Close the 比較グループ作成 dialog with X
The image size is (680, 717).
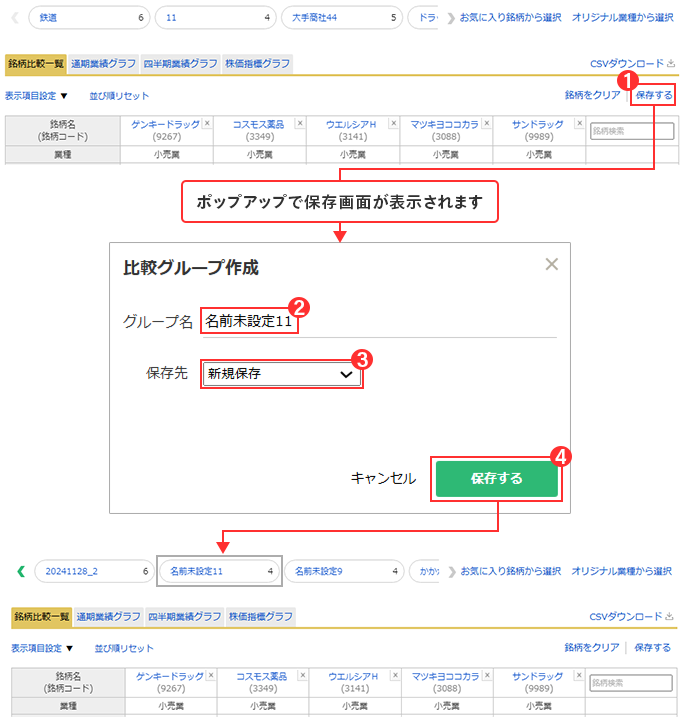click(551, 264)
